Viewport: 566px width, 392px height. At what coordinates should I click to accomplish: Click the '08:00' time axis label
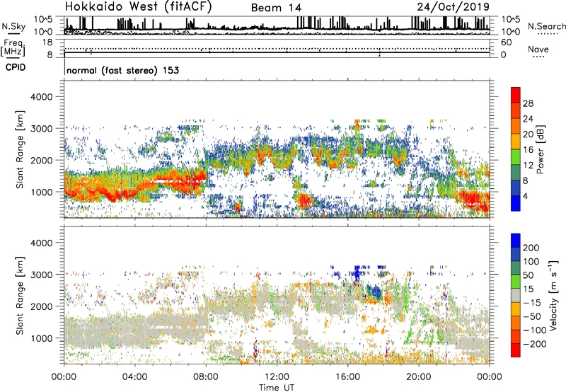(206, 377)
